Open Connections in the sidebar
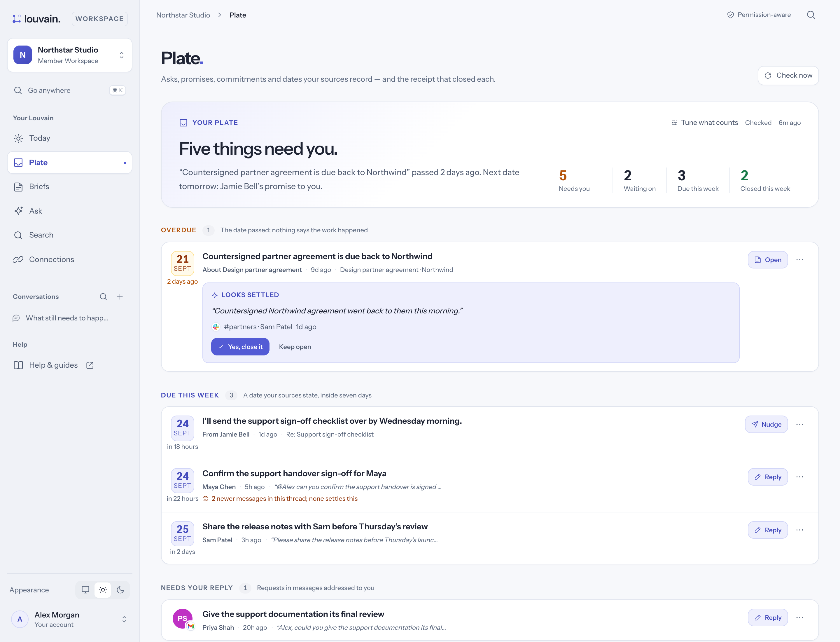Viewport: 840px width, 642px height. pos(69,259)
